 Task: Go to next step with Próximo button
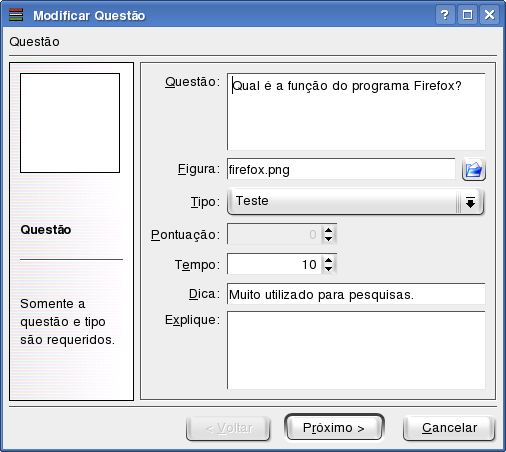pos(334,427)
